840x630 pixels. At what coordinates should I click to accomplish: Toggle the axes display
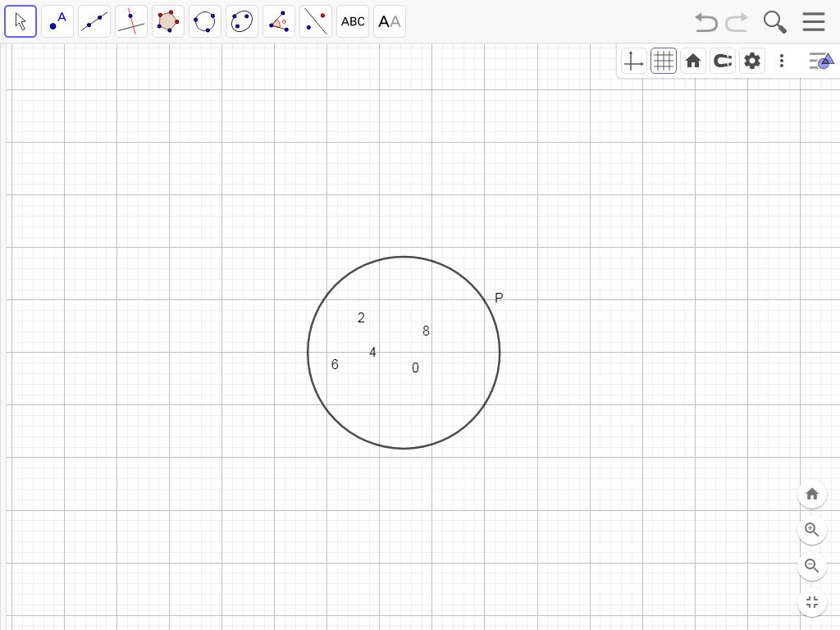click(x=634, y=61)
